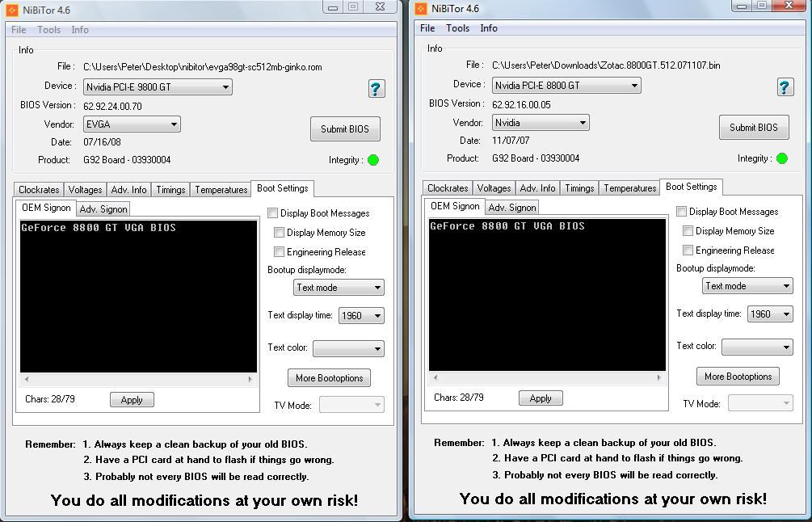Screen dimensions: 812x522
Task: Click the date value 11/07/07
Action: coord(511,141)
